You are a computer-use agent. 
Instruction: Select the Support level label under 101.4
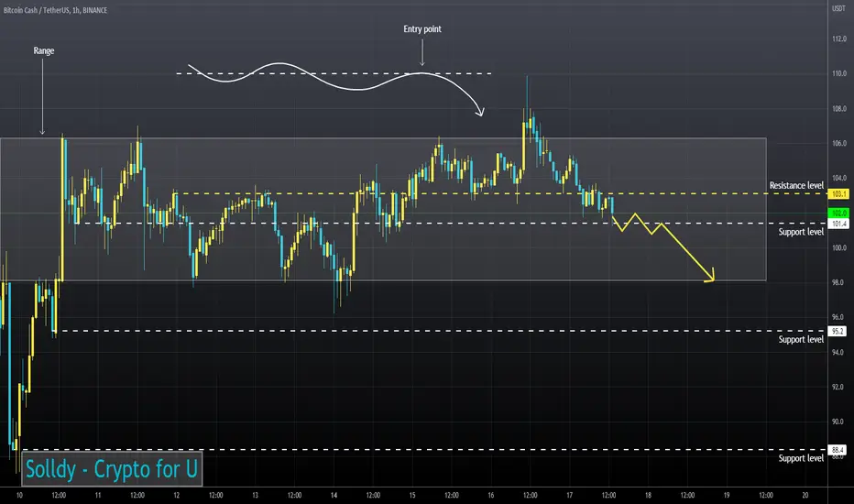pos(801,232)
